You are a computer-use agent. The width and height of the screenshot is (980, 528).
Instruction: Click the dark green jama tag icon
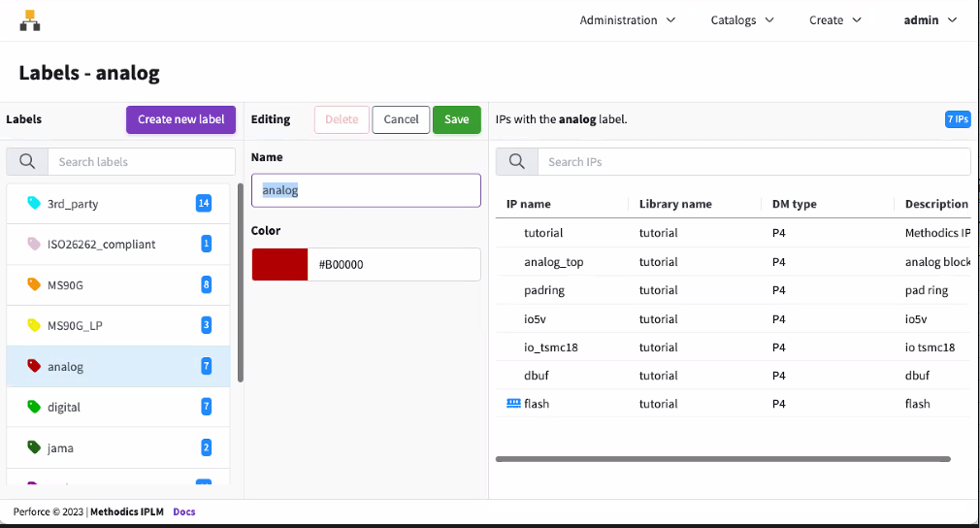(x=34, y=448)
